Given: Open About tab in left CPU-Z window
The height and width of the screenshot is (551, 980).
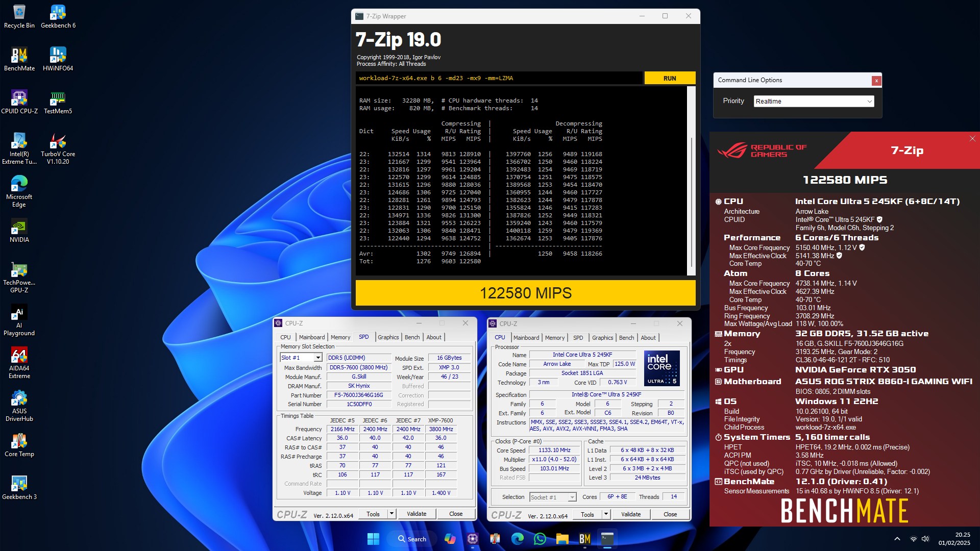Looking at the screenshot, I should [x=434, y=337].
